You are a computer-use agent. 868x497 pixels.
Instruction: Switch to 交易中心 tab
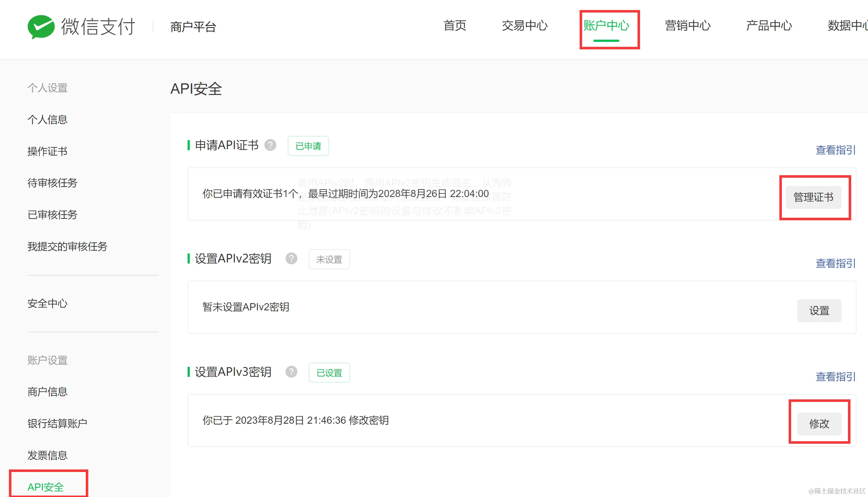click(x=524, y=26)
